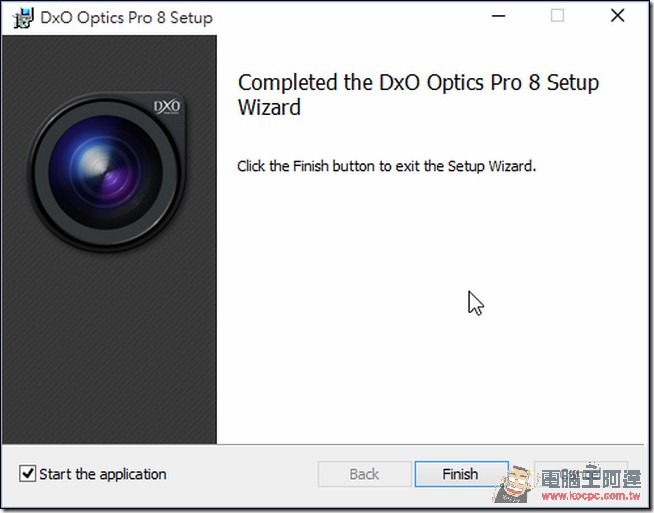The width and height of the screenshot is (654, 513).
Task: Click the greyed-out maximize window icon
Action: [x=558, y=15]
